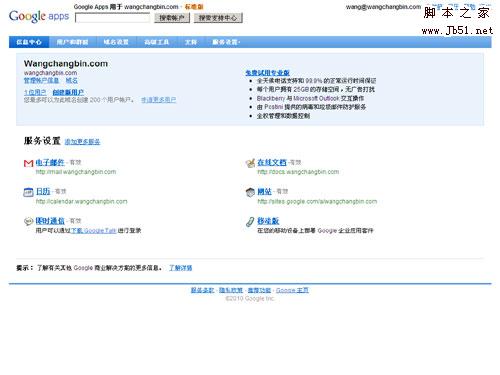Click the http://calendar.wangchangbin.com URL text
Image resolution: width=500 pixels, height=375 pixels.
[82, 202]
